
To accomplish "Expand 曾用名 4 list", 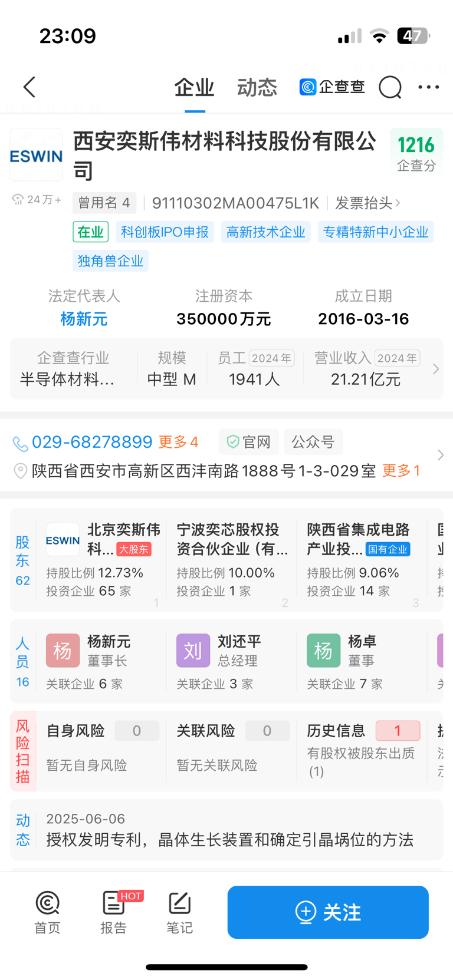I will (104, 203).
